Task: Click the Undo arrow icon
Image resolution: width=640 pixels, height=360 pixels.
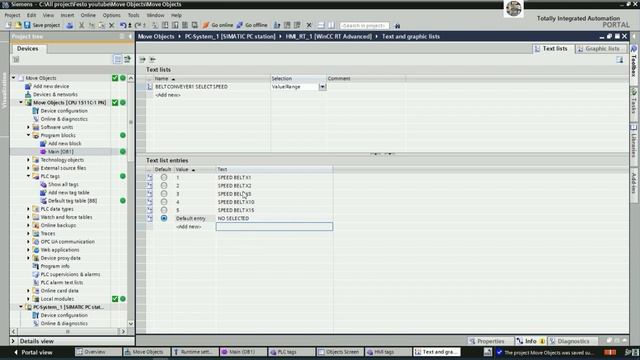Action: click(123, 25)
